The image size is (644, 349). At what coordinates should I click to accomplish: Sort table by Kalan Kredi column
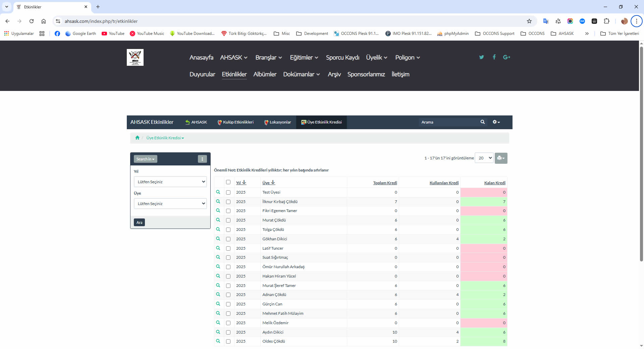[494, 183]
